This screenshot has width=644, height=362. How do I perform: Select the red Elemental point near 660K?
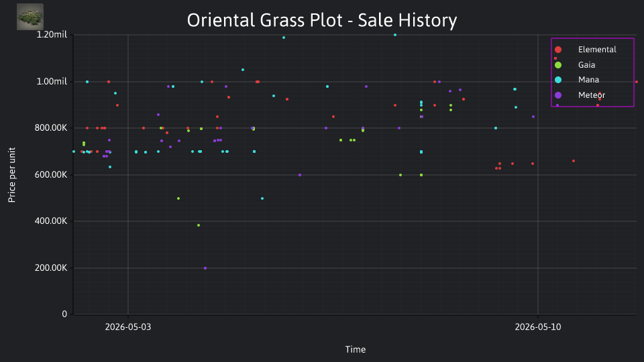pos(574,161)
